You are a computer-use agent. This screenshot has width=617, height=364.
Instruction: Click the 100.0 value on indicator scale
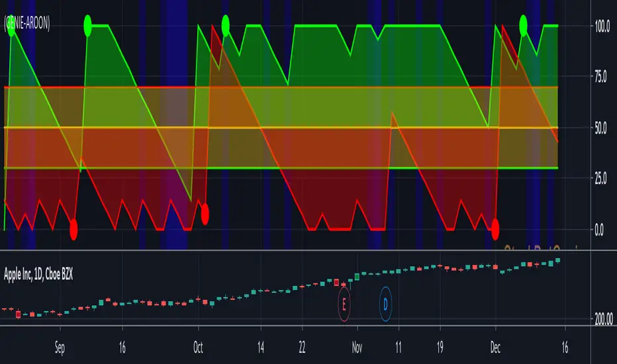pos(602,26)
